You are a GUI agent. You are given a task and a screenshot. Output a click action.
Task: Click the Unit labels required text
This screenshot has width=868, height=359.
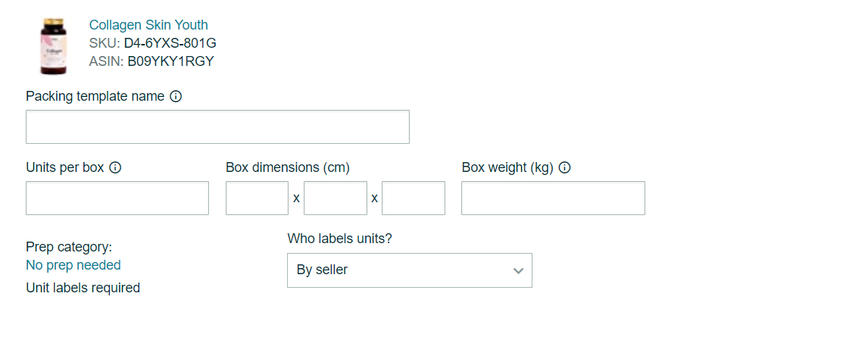click(83, 288)
